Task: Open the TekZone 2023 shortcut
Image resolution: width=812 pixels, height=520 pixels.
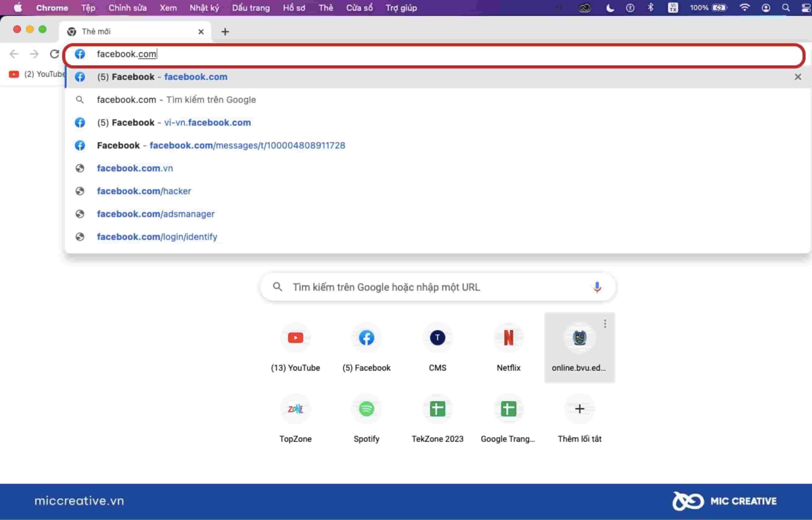Action: (437, 419)
